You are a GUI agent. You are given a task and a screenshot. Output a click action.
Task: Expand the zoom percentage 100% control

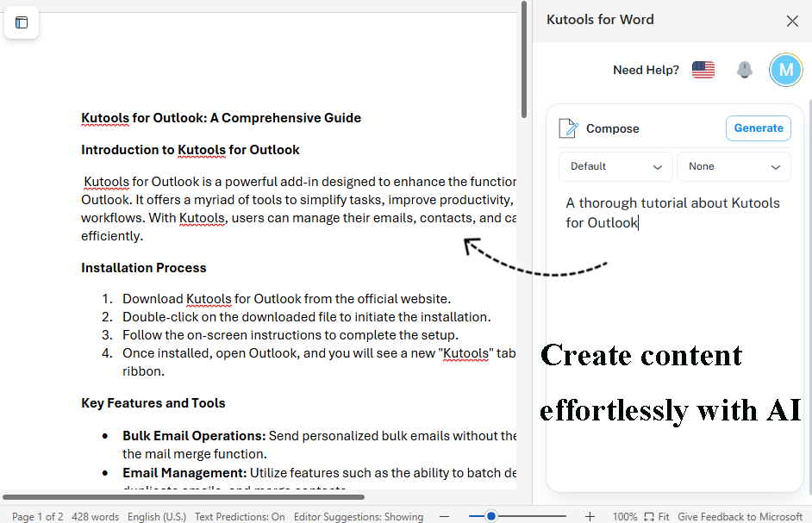pyautogui.click(x=625, y=516)
